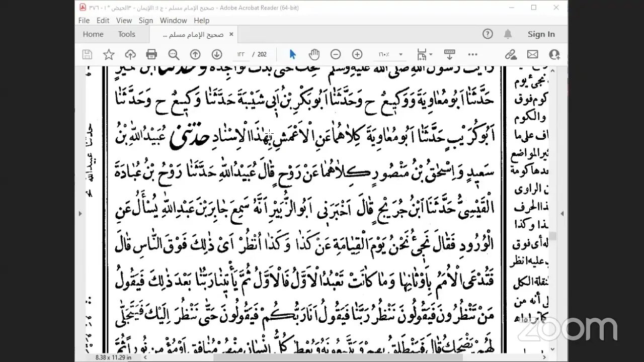The image size is (644, 362).
Task: Click the page number input field
Action: (x=240, y=55)
